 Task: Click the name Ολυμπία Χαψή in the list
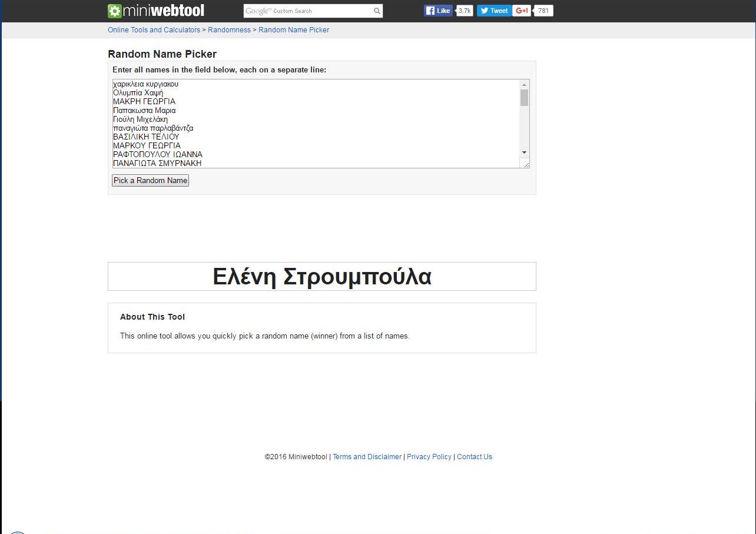pos(138,93)
